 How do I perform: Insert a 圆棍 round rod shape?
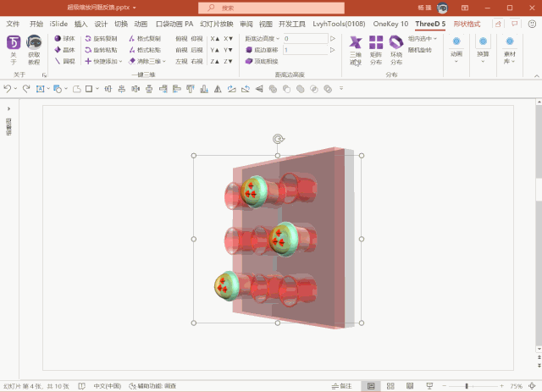tap(64, 61)
